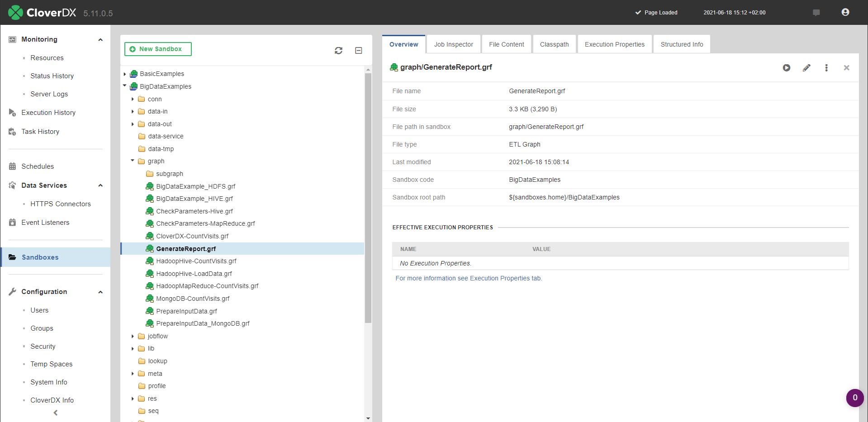Open the notifications message icon
868x422 pixels.
point(816,13)
